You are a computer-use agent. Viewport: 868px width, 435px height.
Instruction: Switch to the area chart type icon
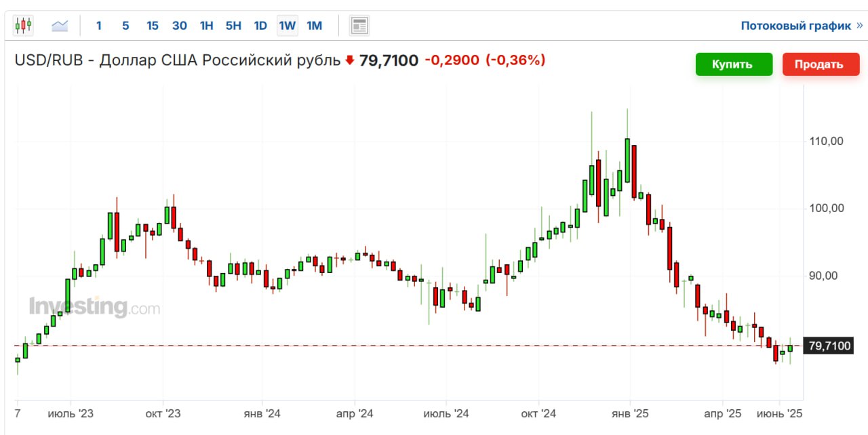60,26
